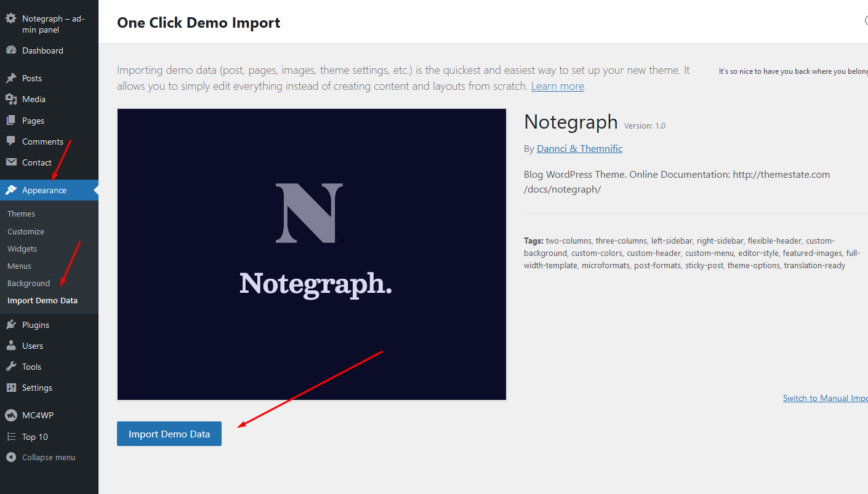This screenshot has height=494, width=868.
Task: Open the MC4WP Mailchimp icon
Action: [x=10, y=415]
